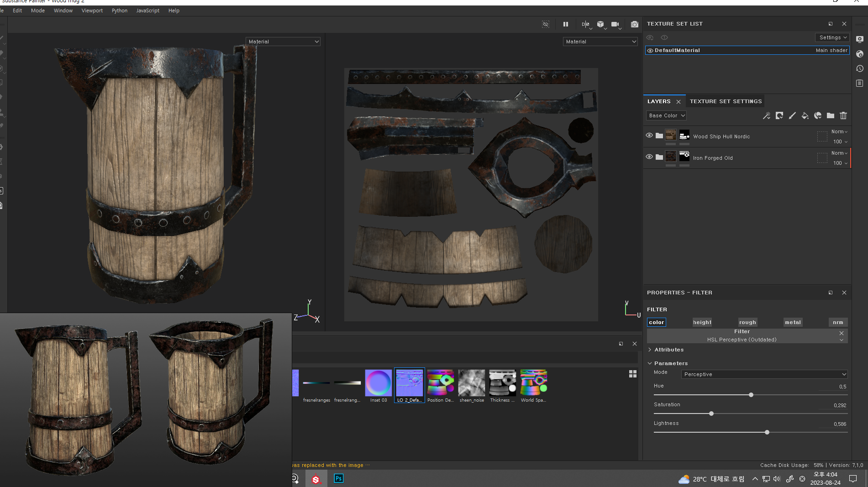The width and height of the screenshot is (868, 487).
Task: Switch to Texture Set Settings tab
Action: coord(726,101)
